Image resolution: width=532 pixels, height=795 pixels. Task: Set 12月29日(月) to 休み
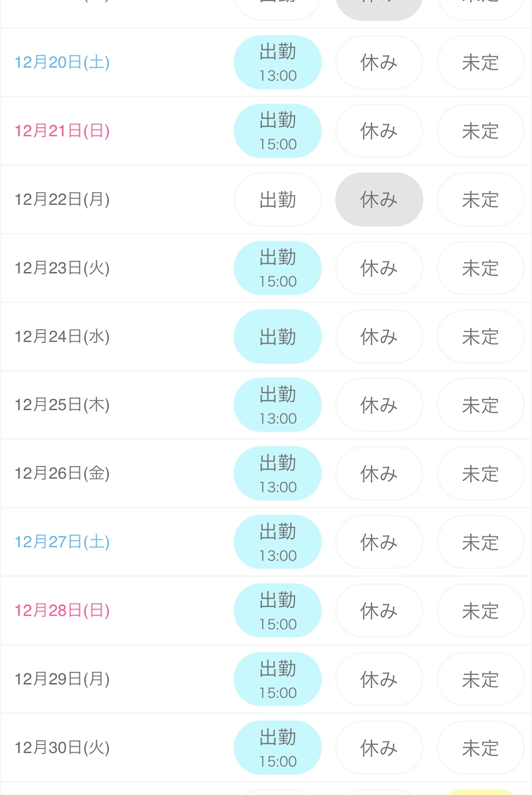(x=379, y=679)
